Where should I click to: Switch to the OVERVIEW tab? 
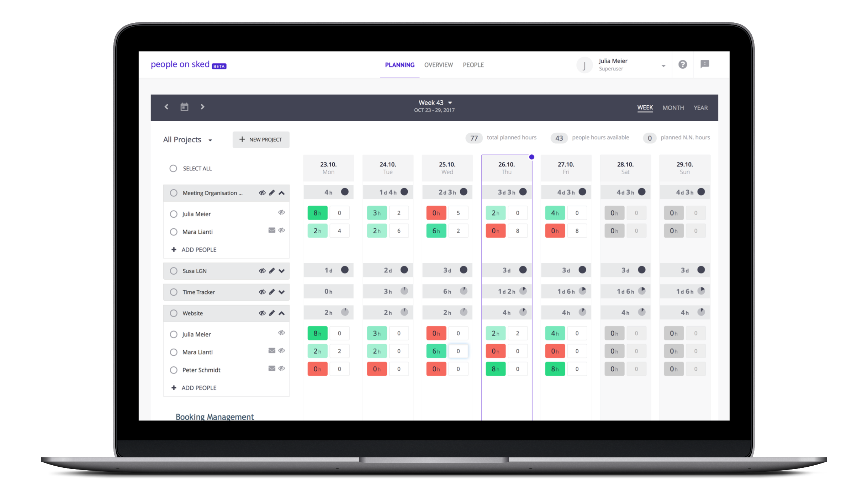point(438,65)
